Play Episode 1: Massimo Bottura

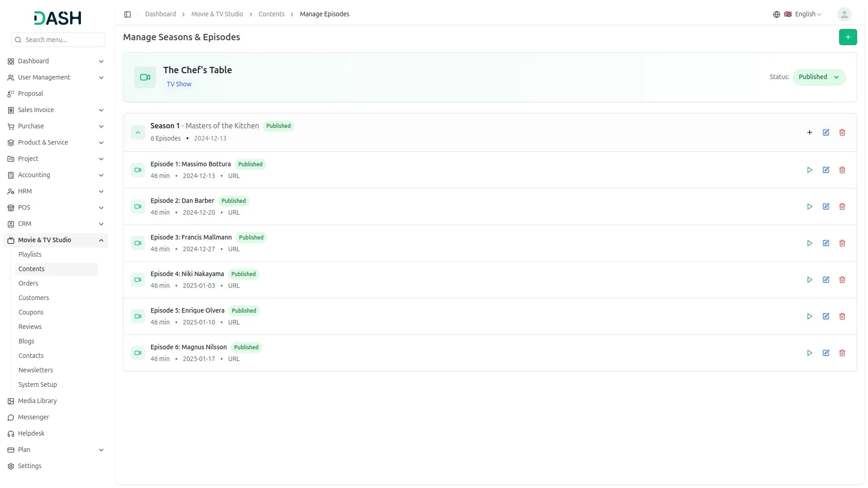[x=810, y=170]
